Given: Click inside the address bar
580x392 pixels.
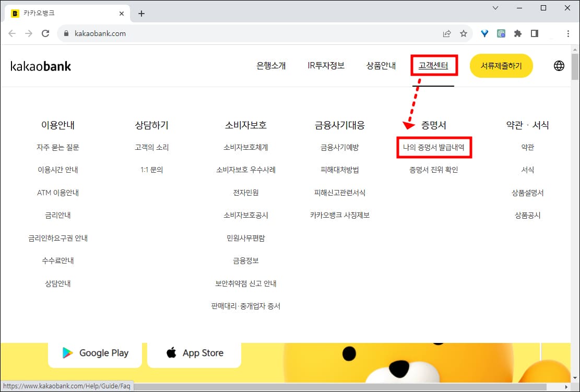Looking at the screenshot, I should point(209,33).
